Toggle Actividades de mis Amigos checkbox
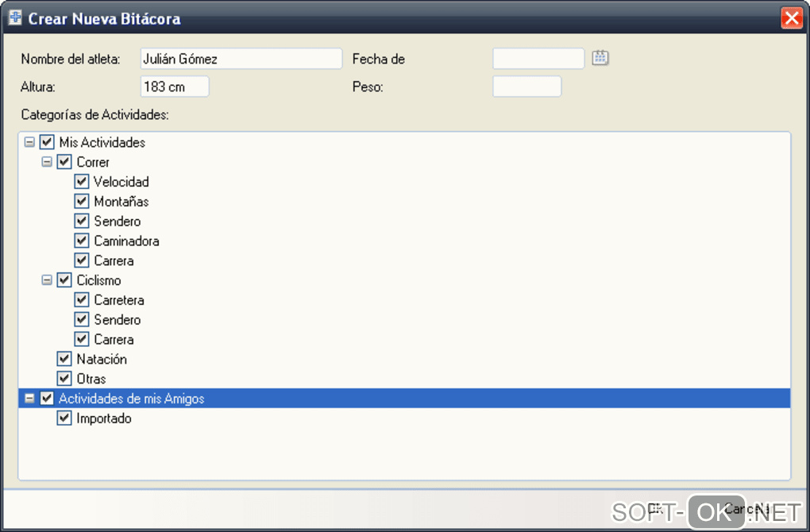This screenshot has width=810, height=532. [47, 399]
